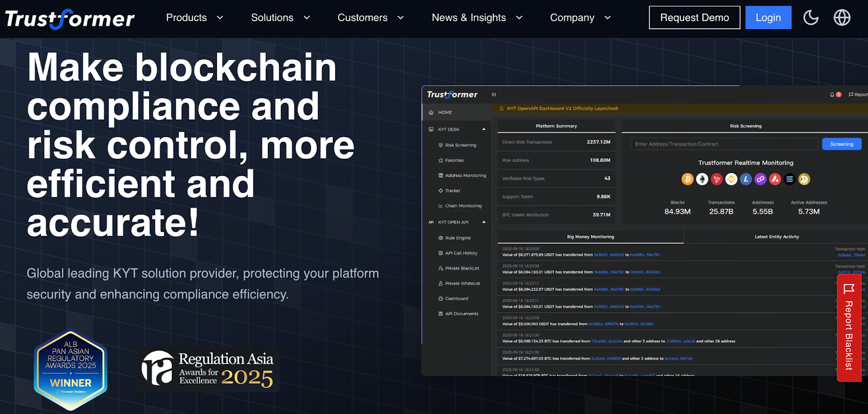Open Tracker in the sidebar

[449, 191]
